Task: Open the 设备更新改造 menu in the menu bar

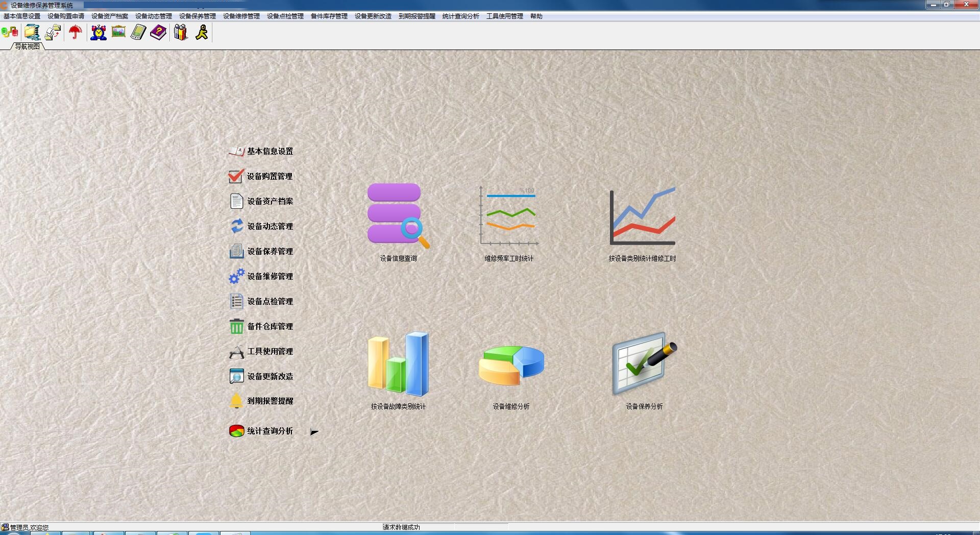Action: click(373, 16)
